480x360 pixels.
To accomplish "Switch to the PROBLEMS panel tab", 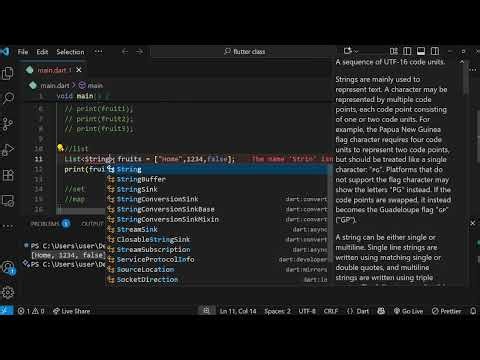I will click(x=50, y=224).
